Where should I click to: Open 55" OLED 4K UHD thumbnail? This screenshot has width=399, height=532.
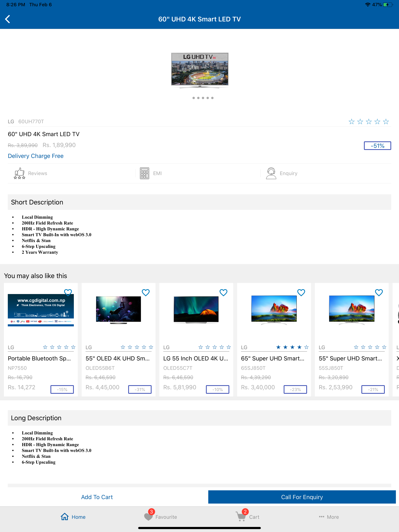point(118,310)
